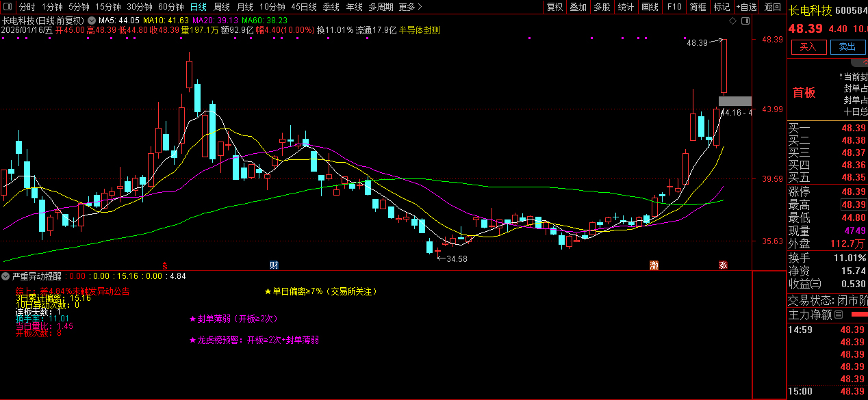868x400 pixels.
Task: Select the 周线 weekly chart tab
Action: [x=221, y=7]
